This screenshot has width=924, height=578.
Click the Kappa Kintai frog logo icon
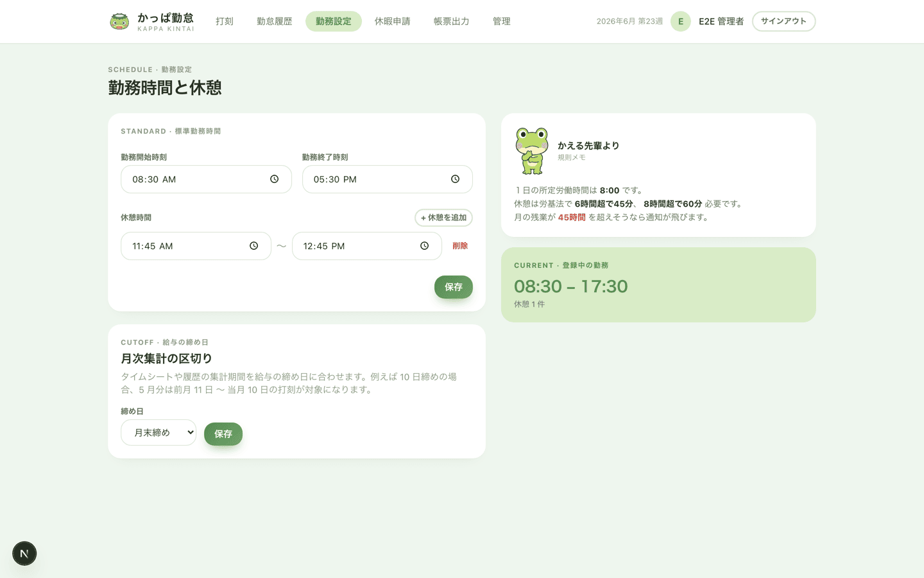point(119,21)
